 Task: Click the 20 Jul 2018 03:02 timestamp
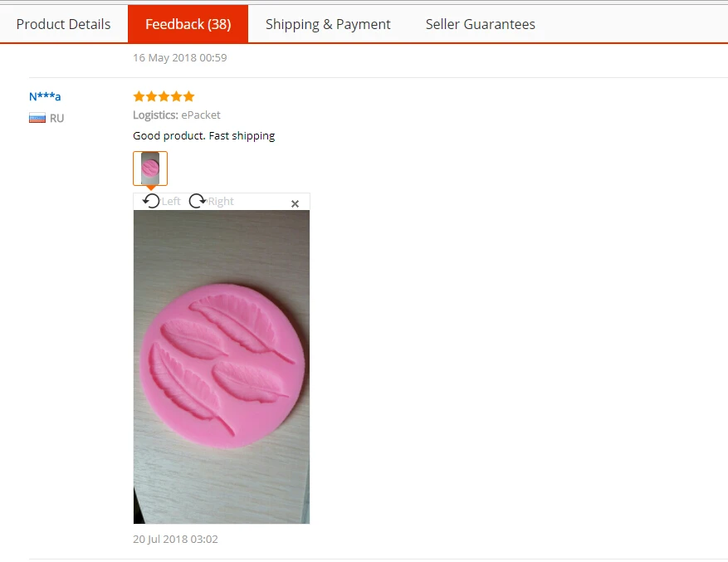[x=175, y=540]
